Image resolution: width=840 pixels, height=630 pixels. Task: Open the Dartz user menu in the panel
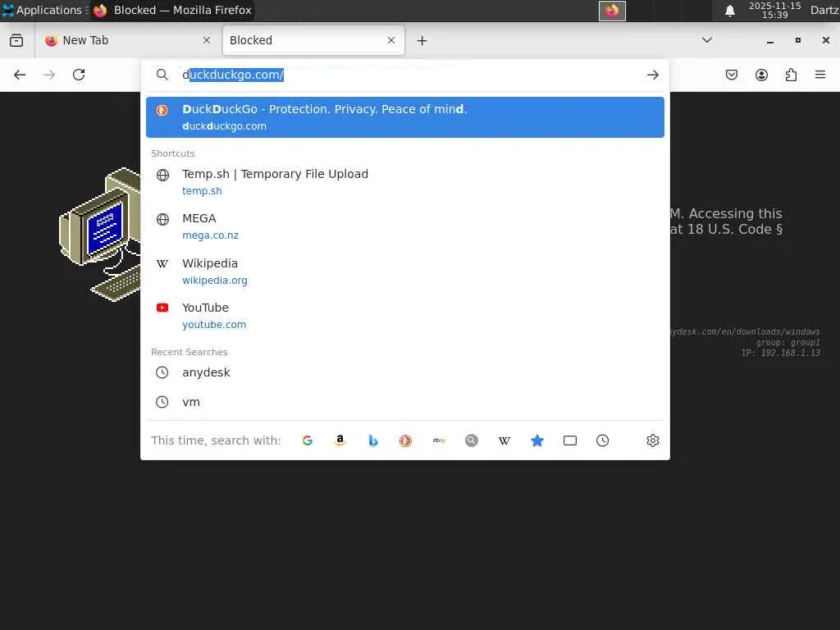(824, 10)
